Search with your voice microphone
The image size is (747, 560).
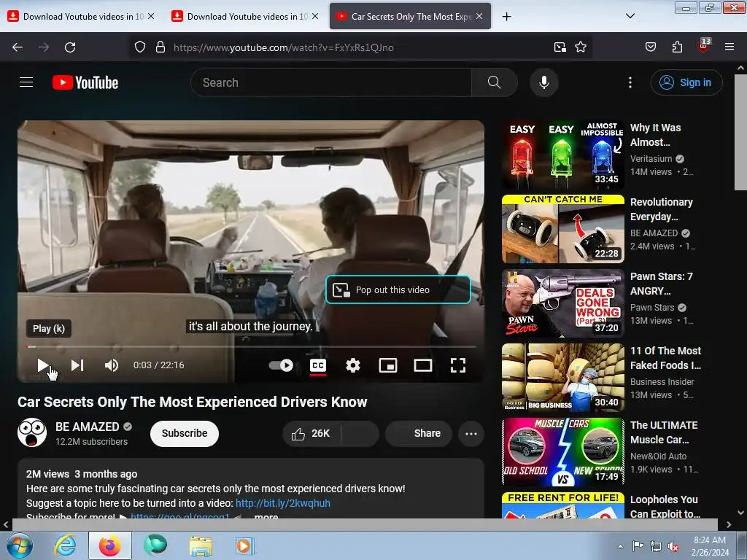click(x=544, y=82)
